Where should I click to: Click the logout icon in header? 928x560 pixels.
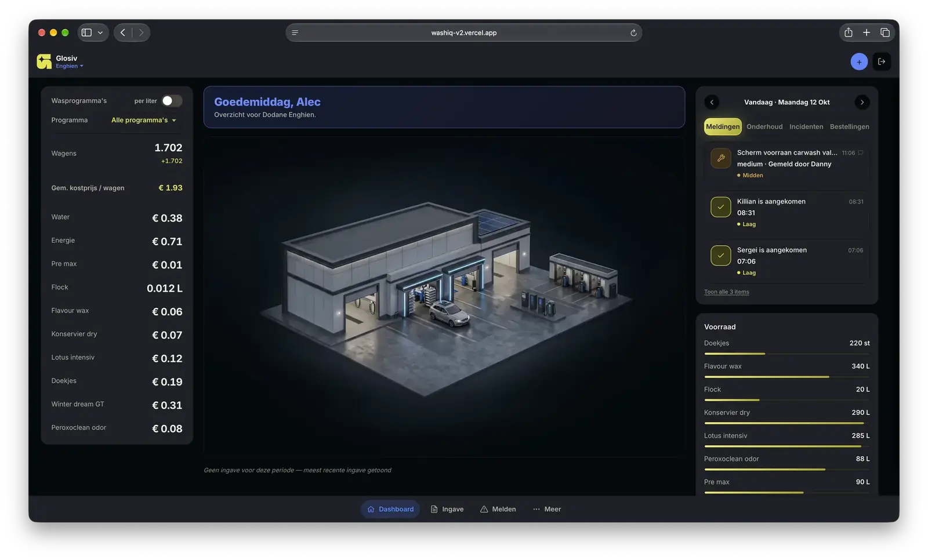[x=882, y=61]
